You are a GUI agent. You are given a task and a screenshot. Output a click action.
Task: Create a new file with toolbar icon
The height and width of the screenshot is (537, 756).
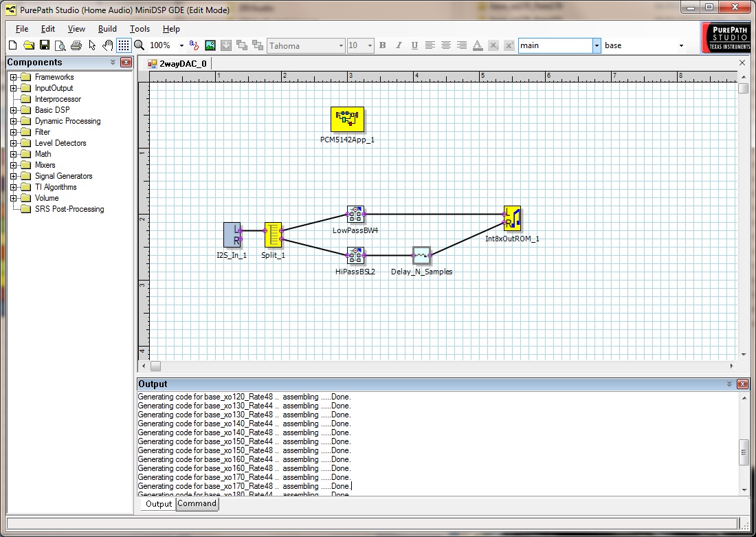(13, 45)
